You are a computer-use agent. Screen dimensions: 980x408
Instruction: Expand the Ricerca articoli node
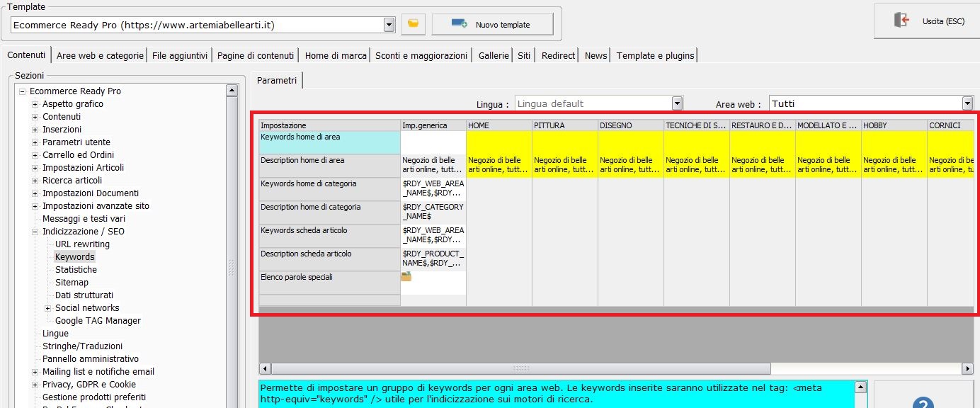[35, 181]
